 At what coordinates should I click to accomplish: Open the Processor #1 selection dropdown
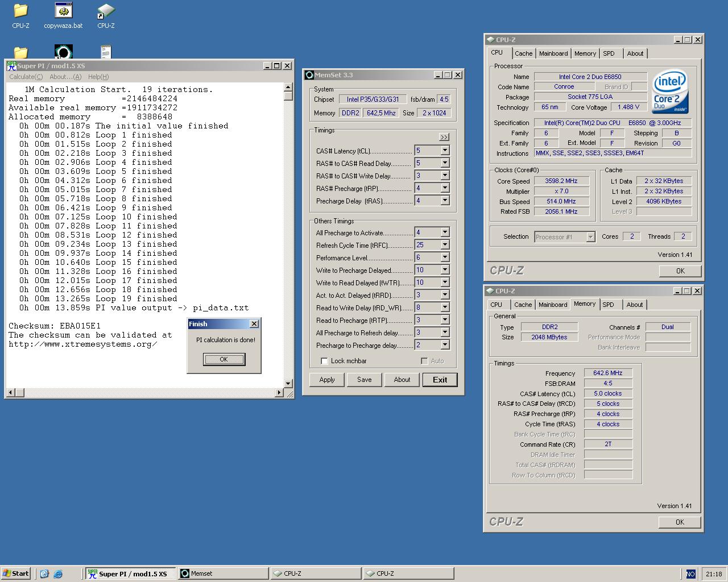point(590,237)
